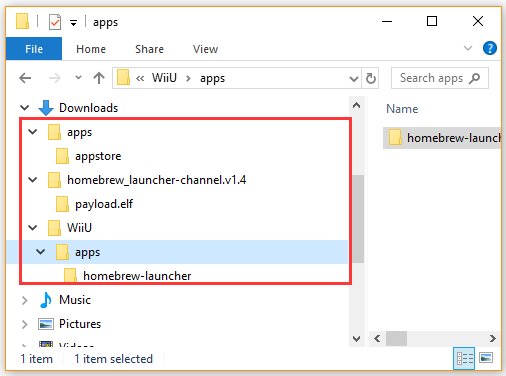Click the blue Downloads arrow icon
The image size is (506, 376).
pos(46,108)
